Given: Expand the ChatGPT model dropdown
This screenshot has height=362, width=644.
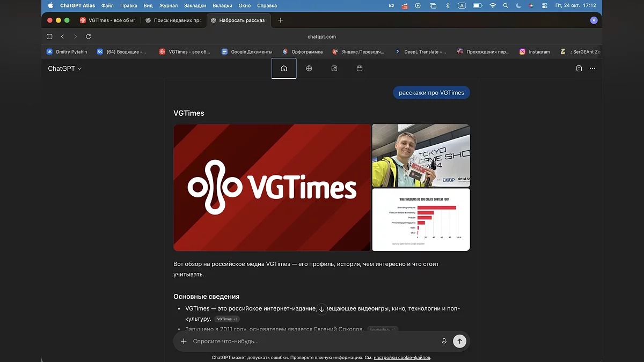Looking at the screenshot, I should point(65,69).
